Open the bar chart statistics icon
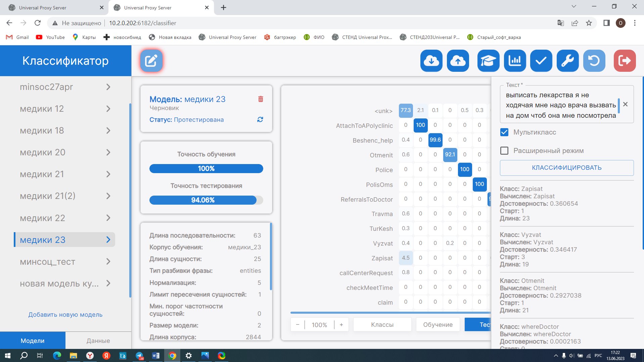This screenshot has width=644, height=362. (x=514, y=61)
